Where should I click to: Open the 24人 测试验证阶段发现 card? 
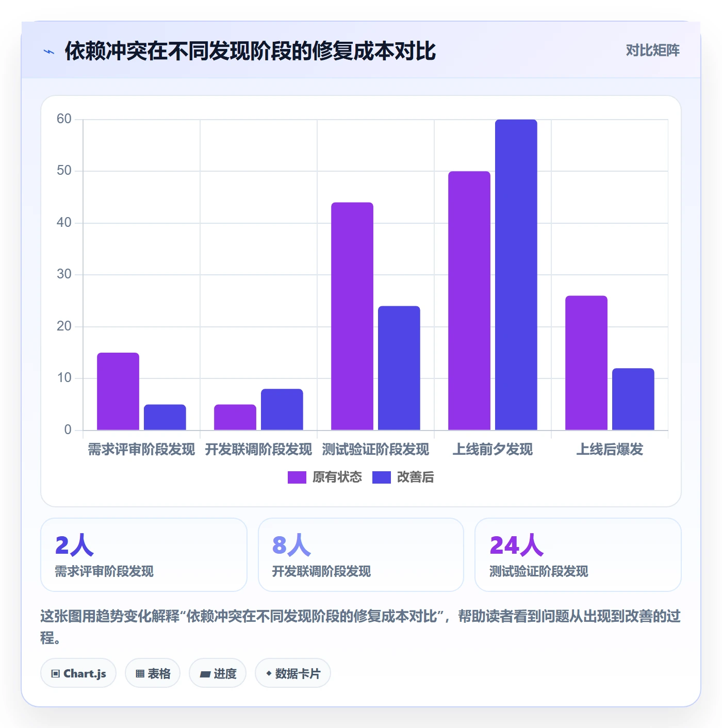[578, 555]
